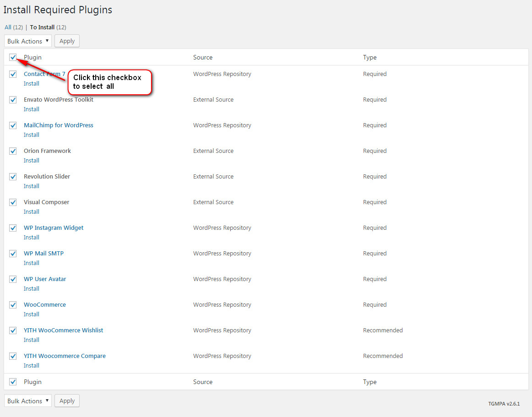Click External Source in Revolution Slider row

coord(213,176)
